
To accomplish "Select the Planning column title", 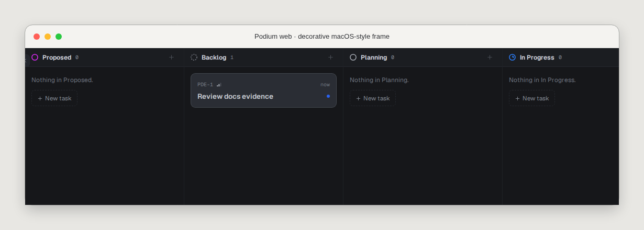I will (x=374, y=57).
